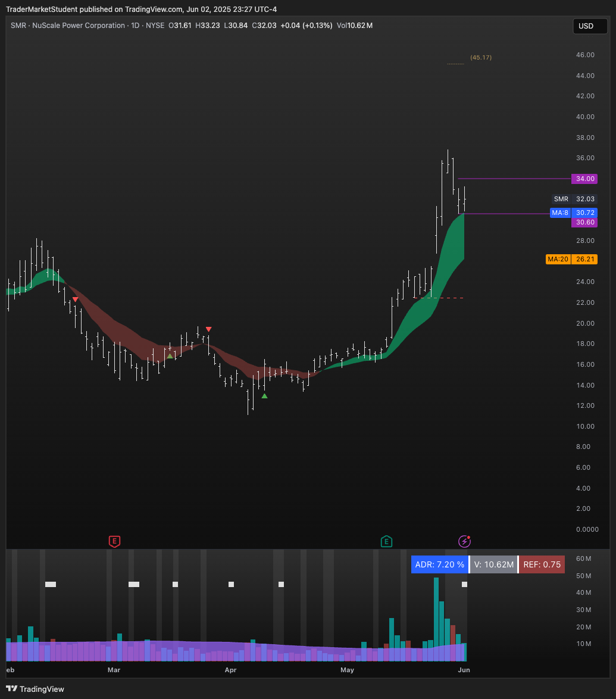The width and height of the screenshot is (616, 699).
Task: Click the 0.0000 price axis label
Action: (x=587, y=529)
